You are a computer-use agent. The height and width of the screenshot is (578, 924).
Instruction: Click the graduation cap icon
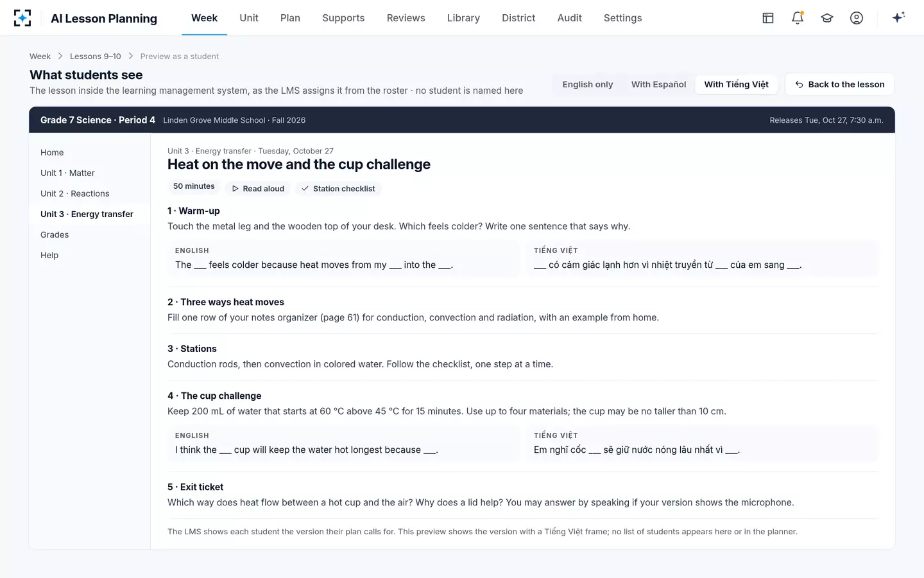827,18
